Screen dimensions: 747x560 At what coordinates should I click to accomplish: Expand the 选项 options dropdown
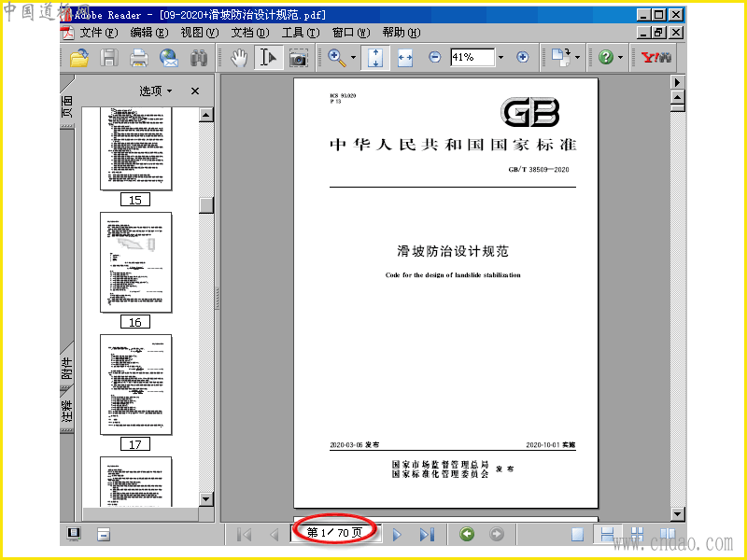click(155, 91)
